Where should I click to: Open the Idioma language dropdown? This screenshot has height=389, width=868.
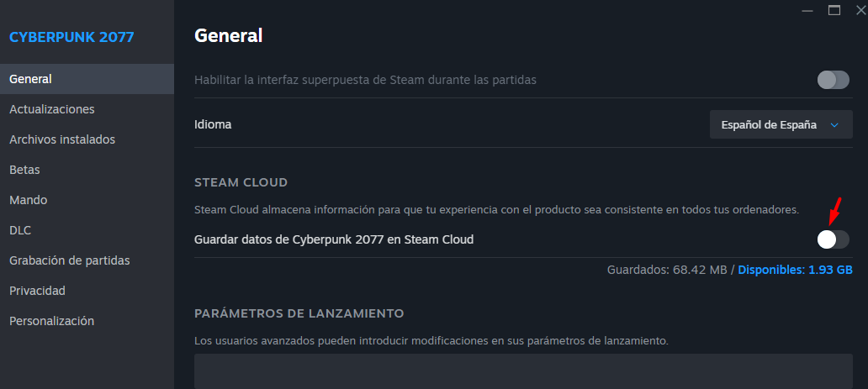tap(781, 124)
